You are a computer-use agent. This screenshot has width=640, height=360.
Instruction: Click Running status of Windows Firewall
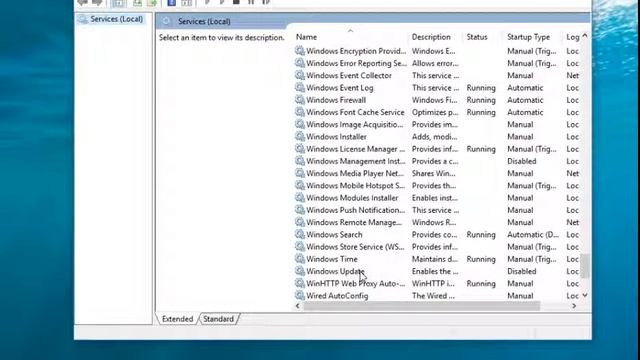pyautogui.click(x=481, y=100)
